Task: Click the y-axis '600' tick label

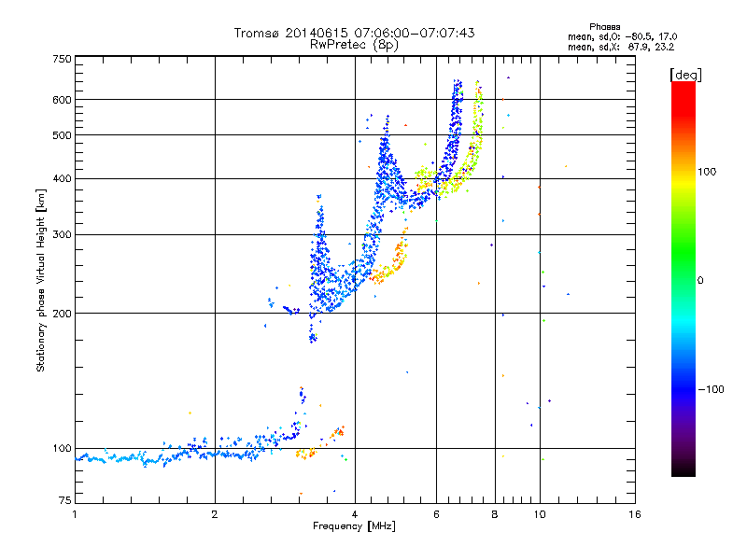Action: (62, 100)
